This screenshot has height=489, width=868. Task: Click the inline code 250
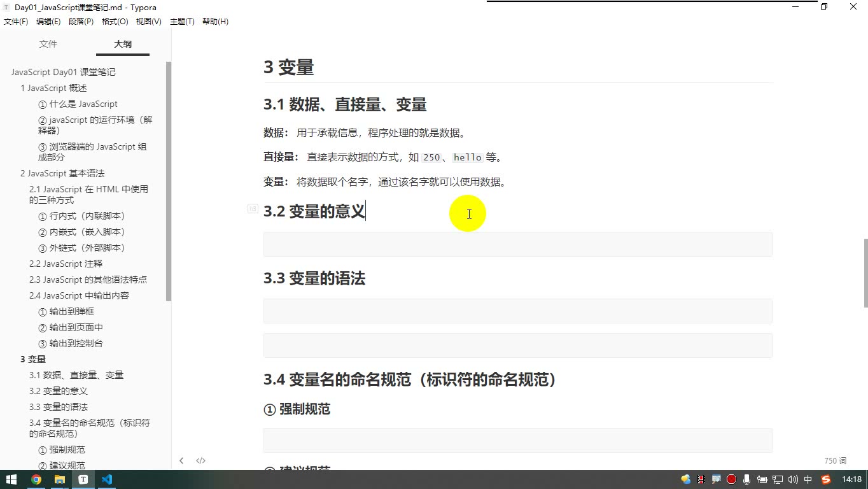coord(431,158)
